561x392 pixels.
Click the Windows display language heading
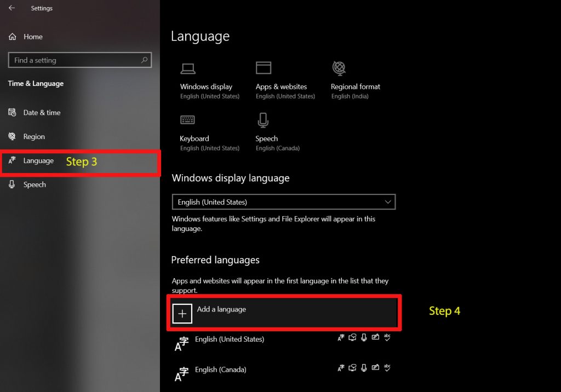pyautogui.click(x=231, y=178)
